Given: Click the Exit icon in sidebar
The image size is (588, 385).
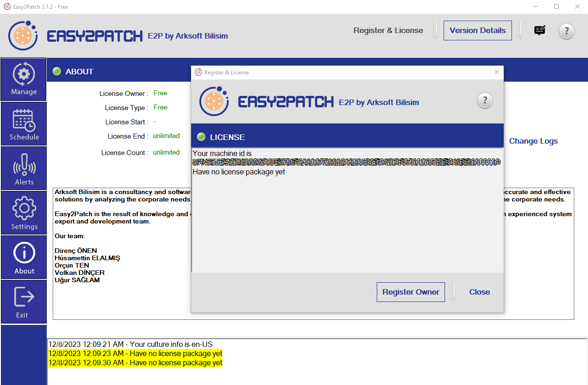Looking at the screenshot, I should click(x=24, y=302).
